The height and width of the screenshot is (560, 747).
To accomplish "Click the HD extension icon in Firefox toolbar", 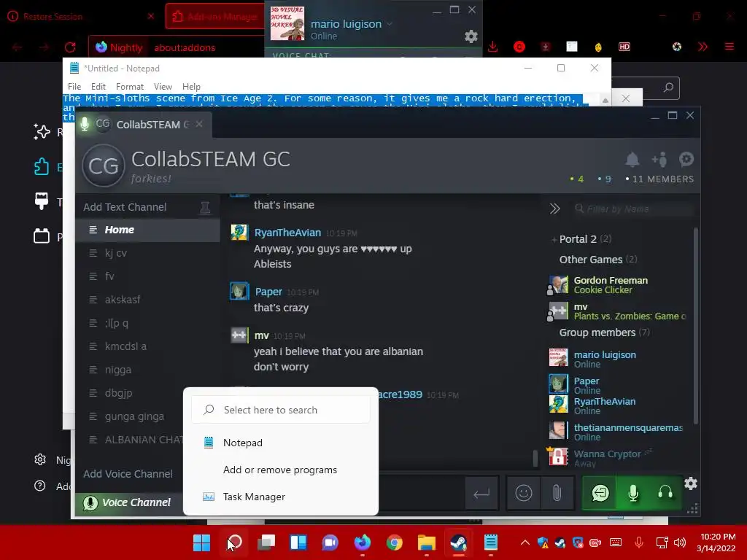I will pos(624,47).
